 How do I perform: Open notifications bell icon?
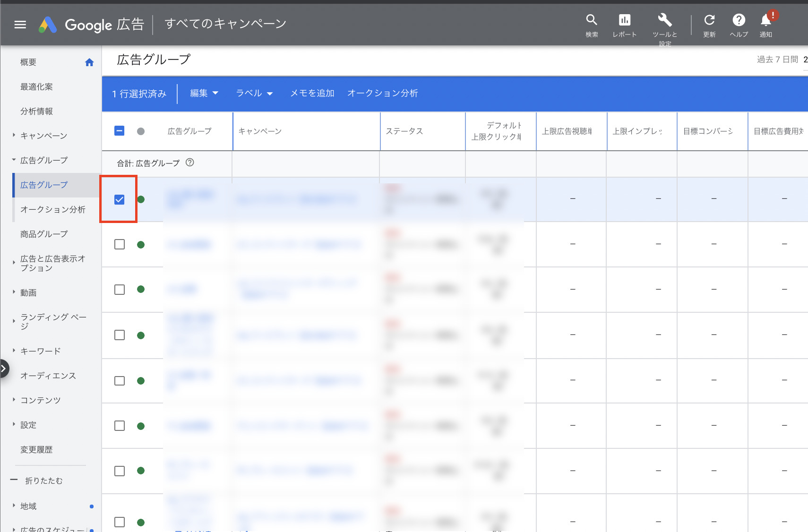coord(765,20)
